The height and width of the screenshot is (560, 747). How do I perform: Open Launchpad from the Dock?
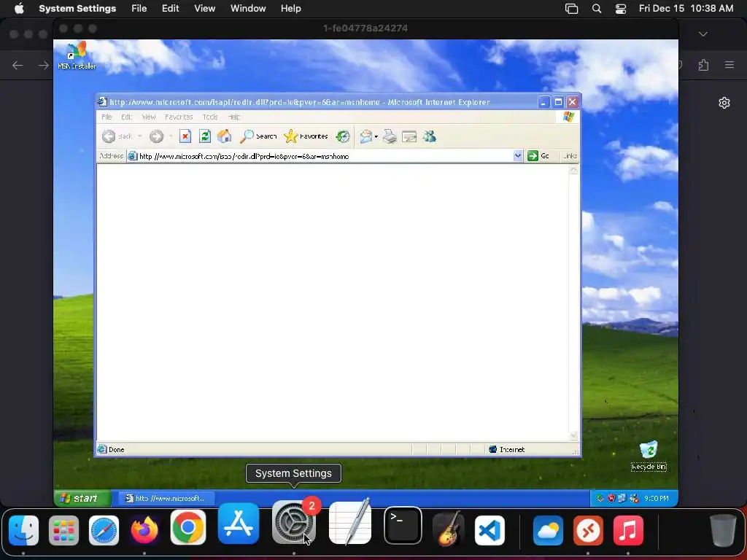pos(63,529)
